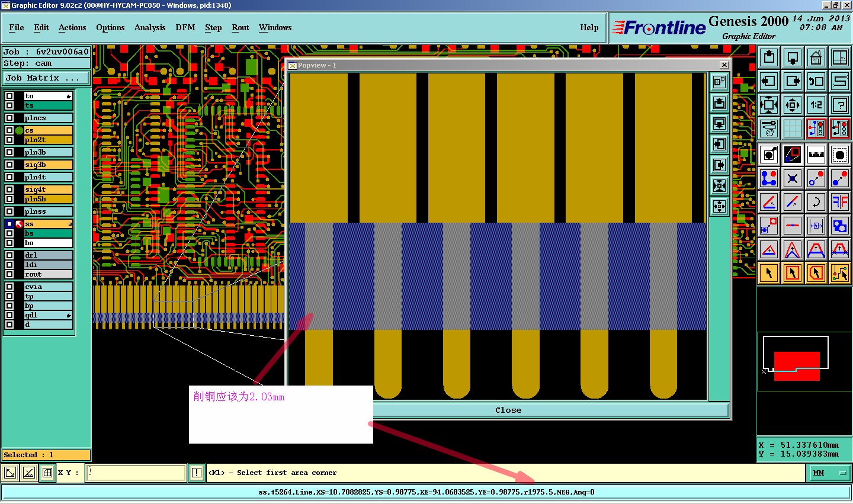Open the DFM menu
The image size is (853, 504).
[x=185, y=27]
